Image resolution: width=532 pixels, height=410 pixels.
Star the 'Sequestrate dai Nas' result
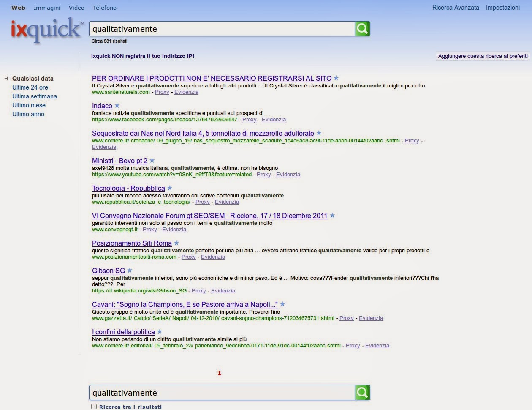coord(319,133)
